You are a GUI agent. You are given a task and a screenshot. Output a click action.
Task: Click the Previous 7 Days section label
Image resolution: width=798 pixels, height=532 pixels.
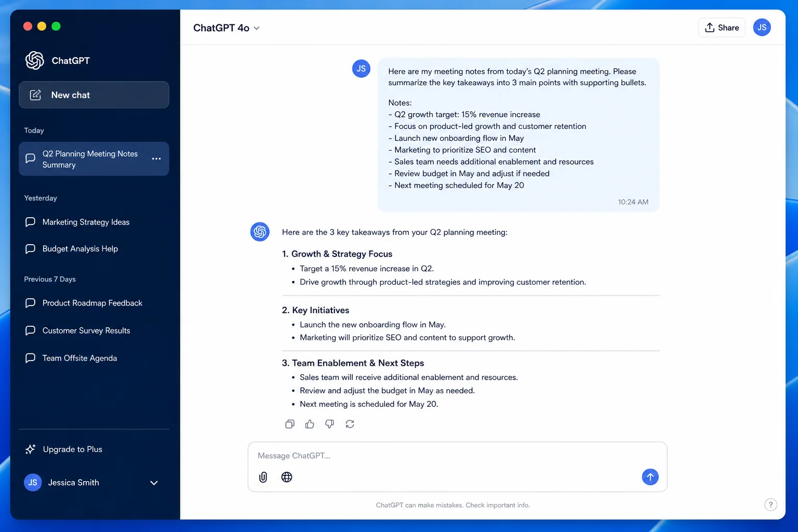(50, 279)
